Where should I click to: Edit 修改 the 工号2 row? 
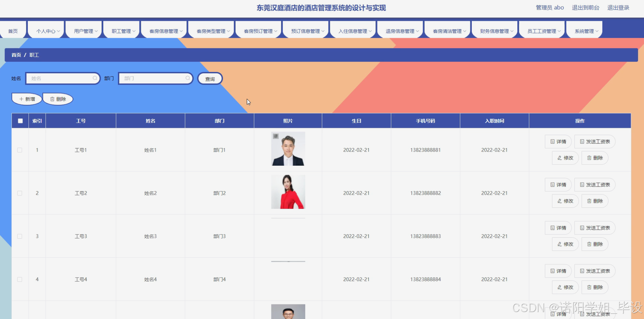565,201
